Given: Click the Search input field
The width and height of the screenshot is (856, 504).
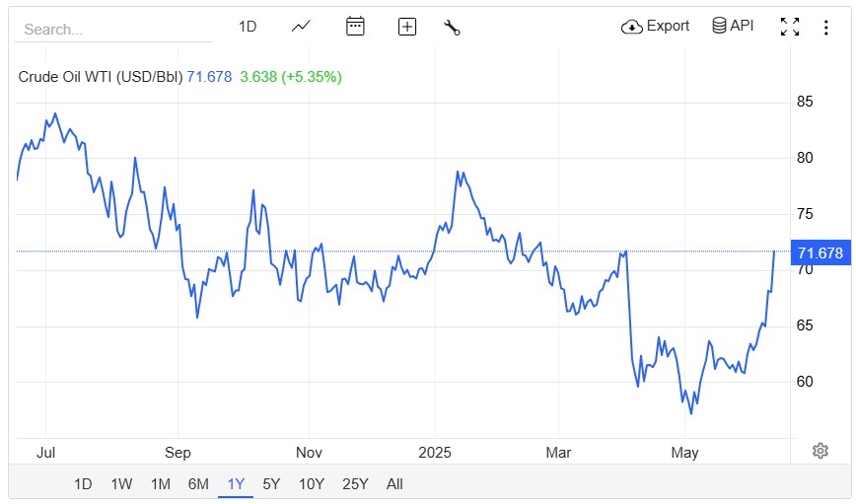Looking at the screenshot, I should [113, 30].
